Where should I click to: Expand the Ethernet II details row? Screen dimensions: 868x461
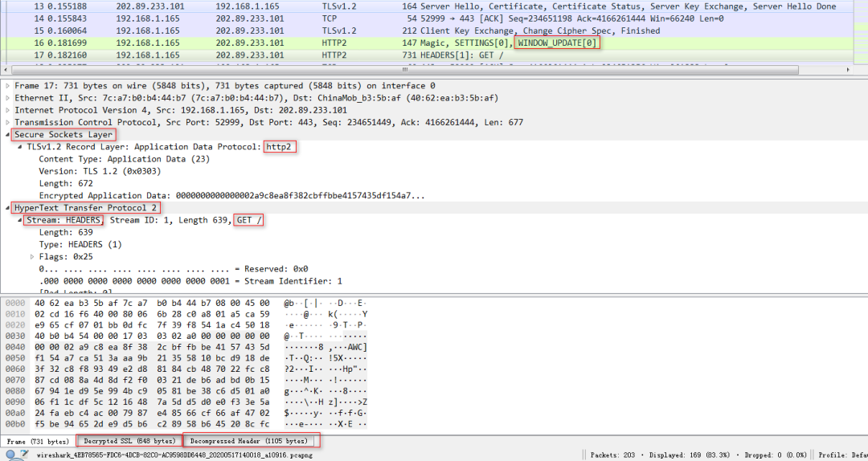click(8, 98)
